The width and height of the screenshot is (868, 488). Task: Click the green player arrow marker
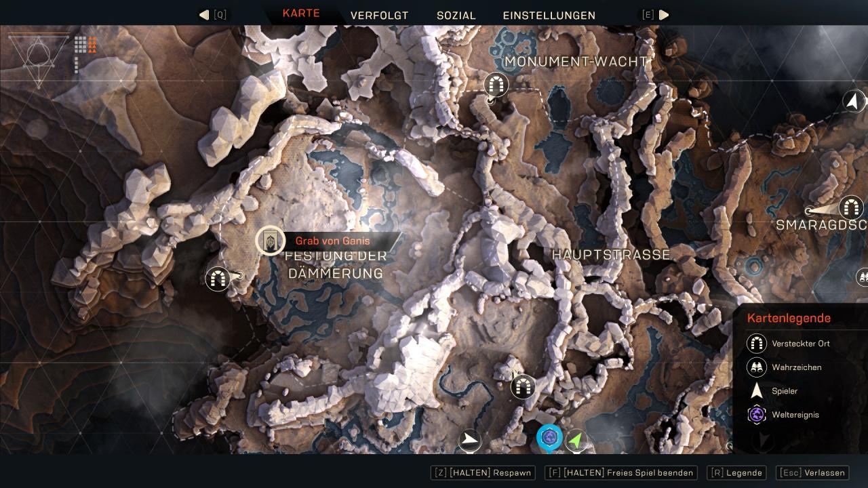click(576, 441)
